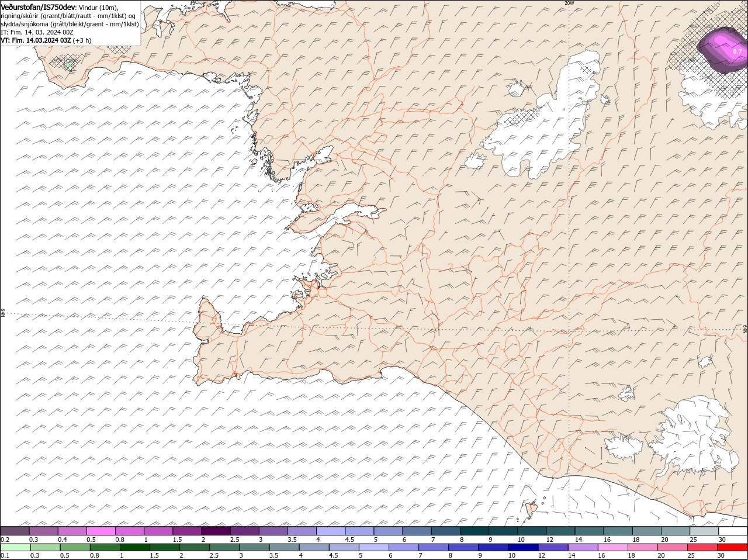The width and height of the screenshot is (748, 560).
Task: Click the IT: Fim. 14. 03. 2024 00Z line
Action: pyautogui.click(x=36, y=32)
